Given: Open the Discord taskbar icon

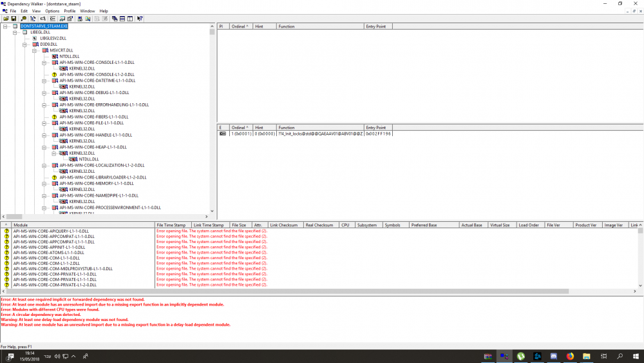Looking at the screenshot, I should [x=554, y=357].
